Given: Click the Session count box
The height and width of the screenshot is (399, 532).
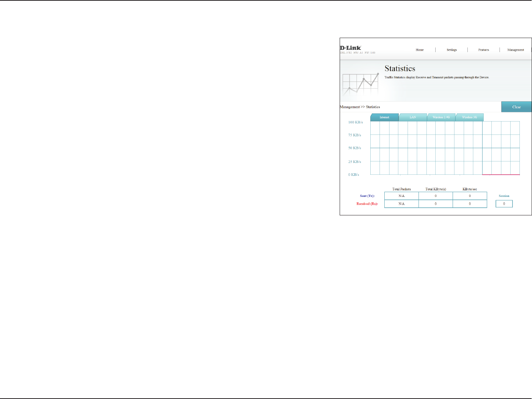Looking at the screenshot, I should (x=504, y=204).
